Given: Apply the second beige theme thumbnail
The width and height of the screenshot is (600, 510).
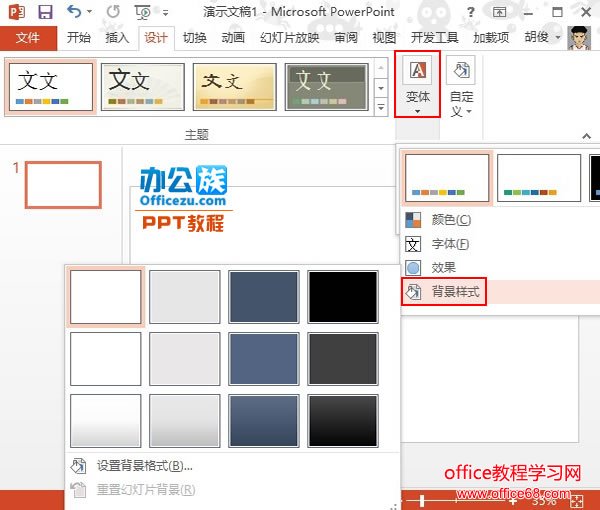Looking at the screenshot, I should pos(143,87).
